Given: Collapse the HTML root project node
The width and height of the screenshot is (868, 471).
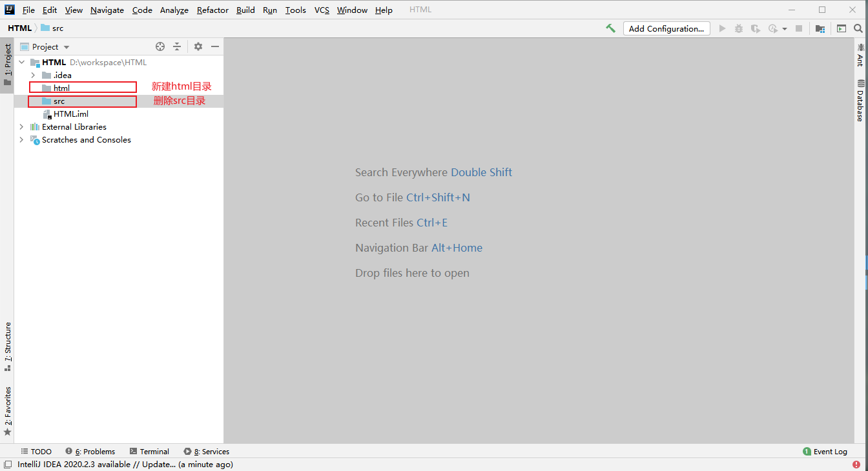Looking at the screenshot, I should (x=21, y=63).
